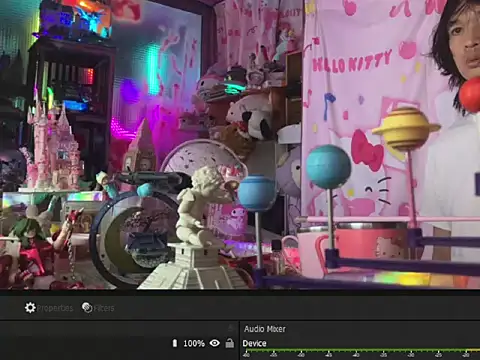This screenshot has width=480, height=360.
Task: Toggle the source lock icon
Action: [230, 343]
